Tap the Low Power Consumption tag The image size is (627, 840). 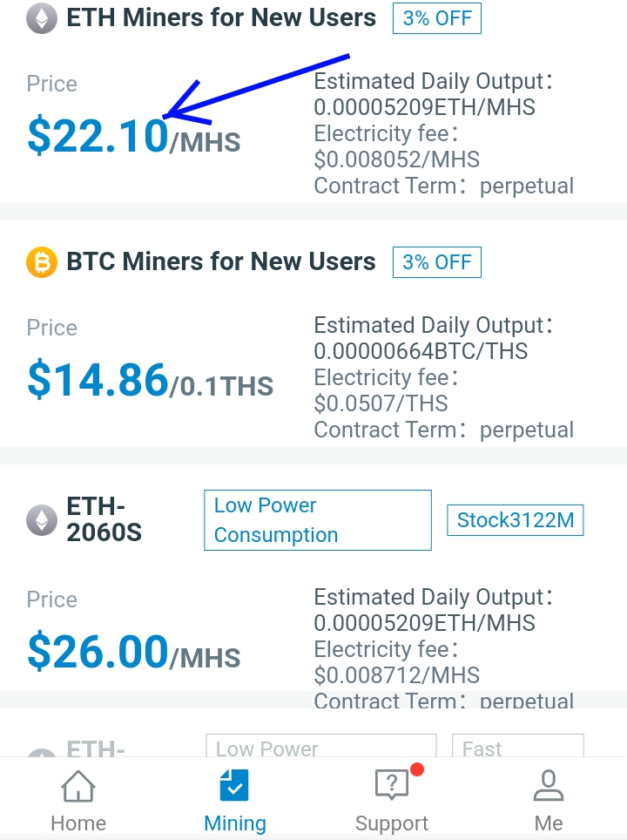coord(317,520)
